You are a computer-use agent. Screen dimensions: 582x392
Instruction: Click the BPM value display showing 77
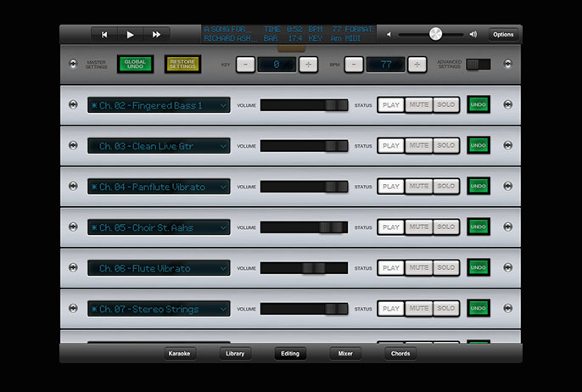pos(386,64)
